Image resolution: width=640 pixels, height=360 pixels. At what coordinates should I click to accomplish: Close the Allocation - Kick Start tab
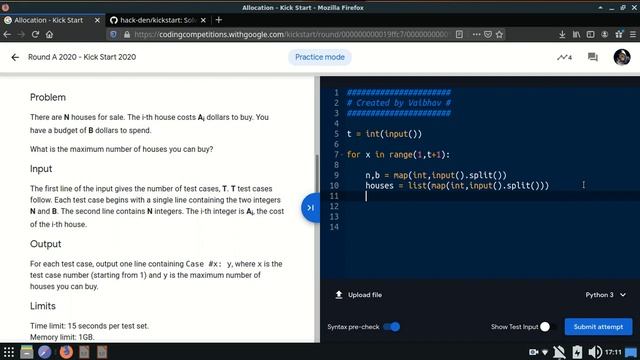click(x=97, y=20)
